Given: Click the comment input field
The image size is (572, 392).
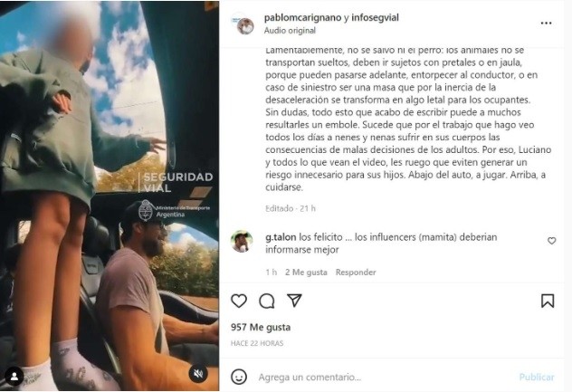Looking at the screenshot, I should 383,377.
